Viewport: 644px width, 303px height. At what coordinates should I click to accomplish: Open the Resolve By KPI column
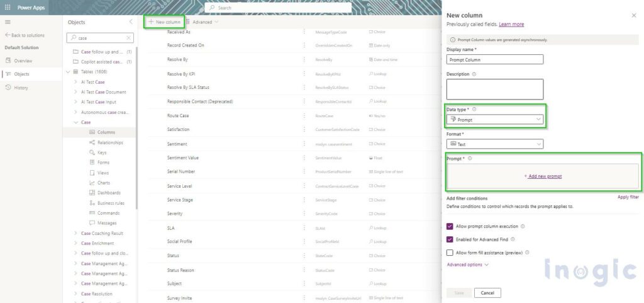pos(181,74)
